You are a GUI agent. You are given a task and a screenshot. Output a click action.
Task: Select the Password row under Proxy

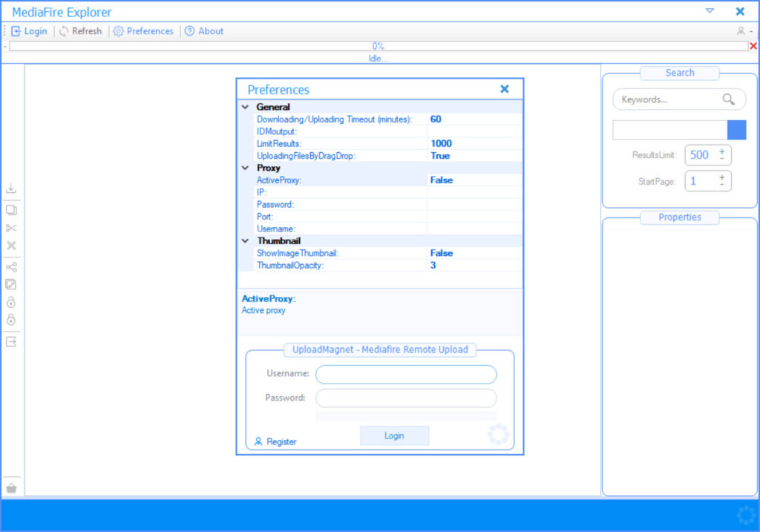(389, 205)
